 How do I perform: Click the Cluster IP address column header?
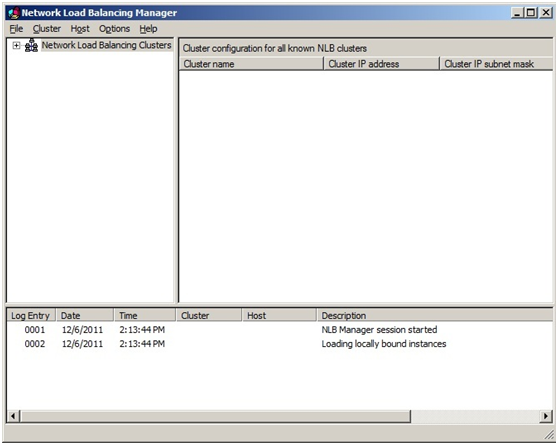click(381, 64)
